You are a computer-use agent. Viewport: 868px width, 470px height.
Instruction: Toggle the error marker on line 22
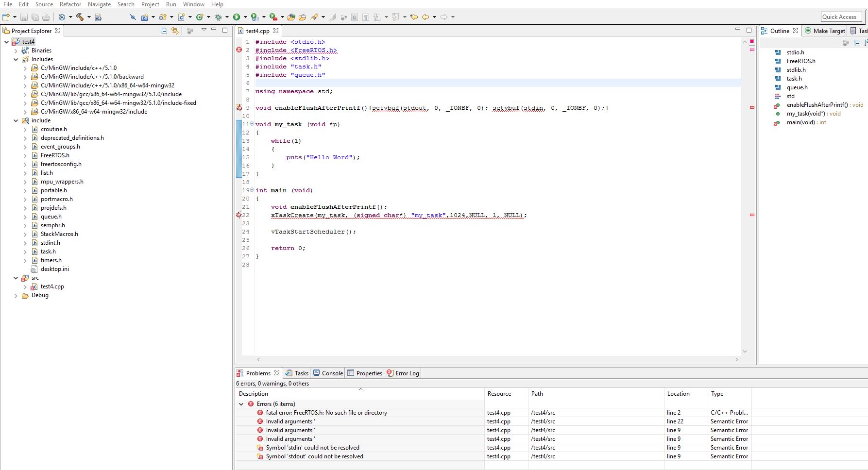pyautogui.click(x=238, y=215)
